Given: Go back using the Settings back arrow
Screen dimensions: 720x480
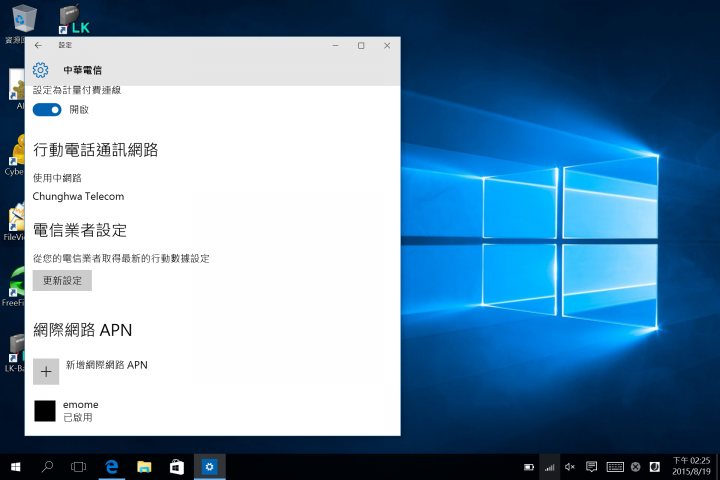Looking at the screenshot, I should pyautogui.click(x=38, y=45).
